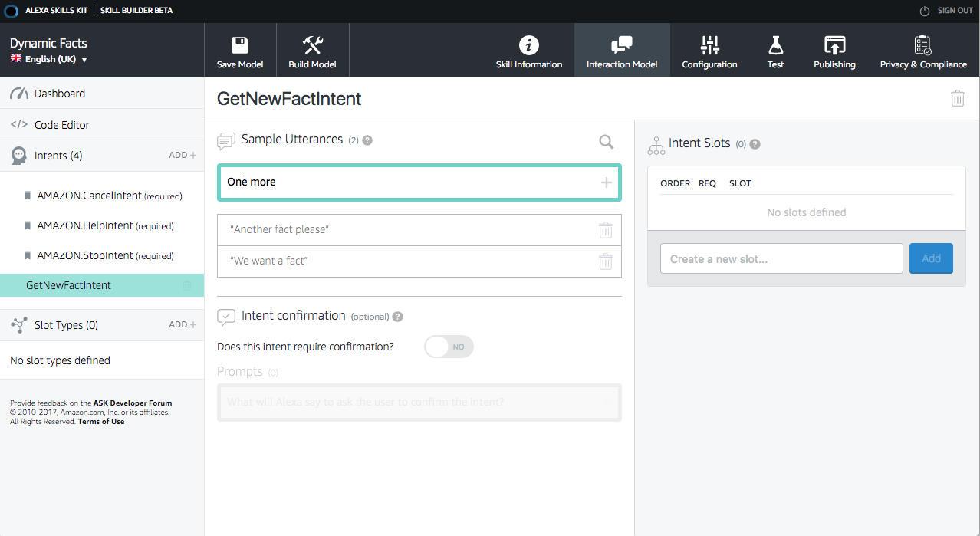Image resolution: width=980 pixels, height=536 pixels.
Task: Delete the 'Another fact please' utterance
Action: [x=605, y=230]
